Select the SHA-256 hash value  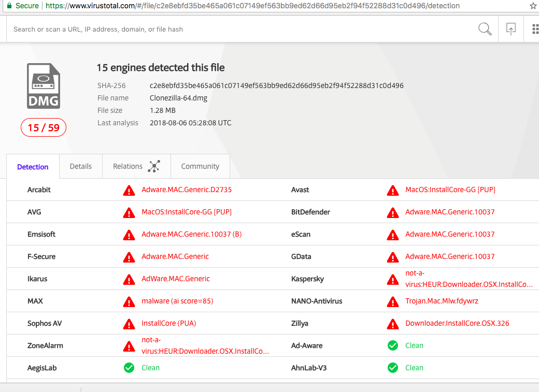(276, 85)
